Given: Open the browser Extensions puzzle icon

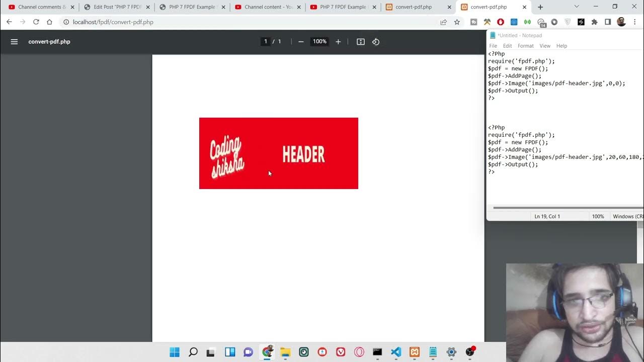Looking at the screenshot, I should click(594, 22).
